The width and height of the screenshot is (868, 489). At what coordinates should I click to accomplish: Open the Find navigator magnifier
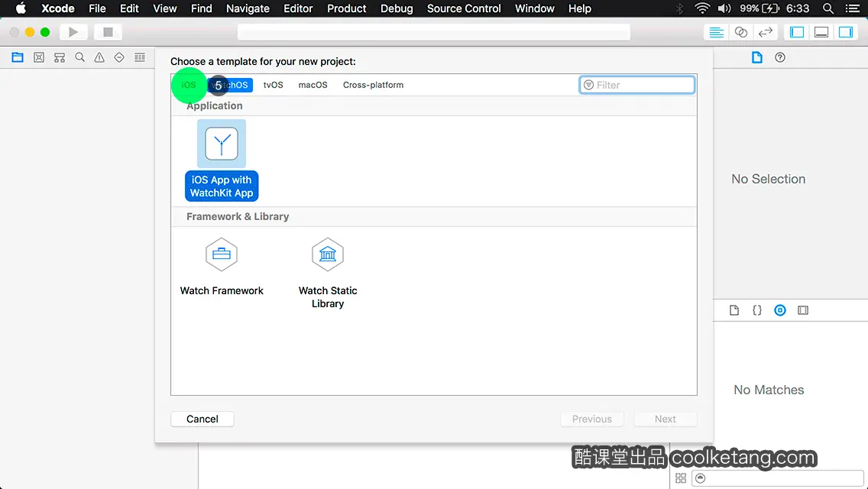79,57
